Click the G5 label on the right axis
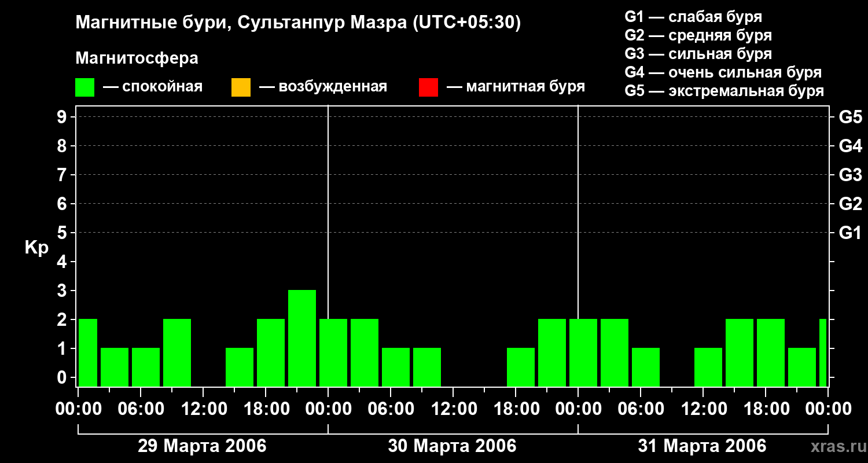Viewport: 868px width, 463px height. tap(850, 117)
